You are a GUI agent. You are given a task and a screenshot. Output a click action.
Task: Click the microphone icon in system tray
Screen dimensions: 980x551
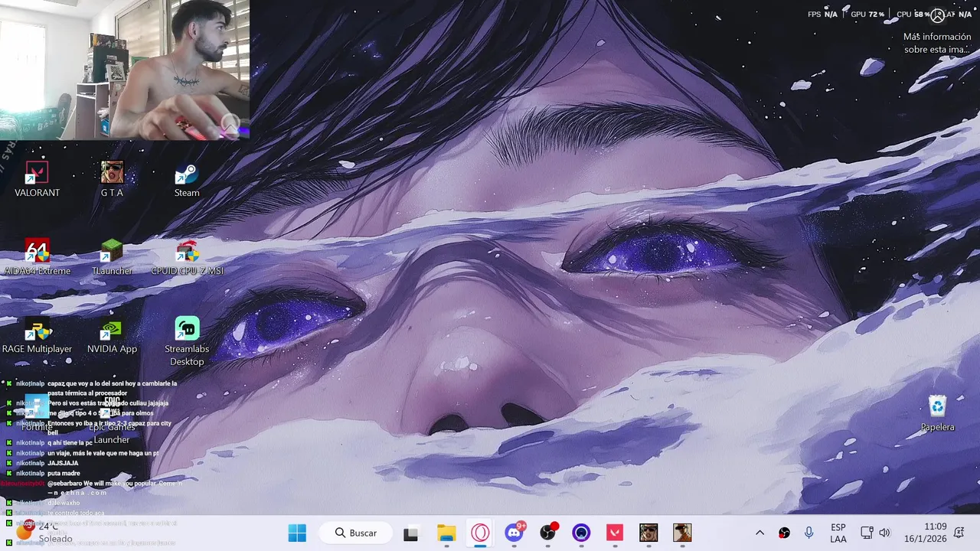(808, 533)
